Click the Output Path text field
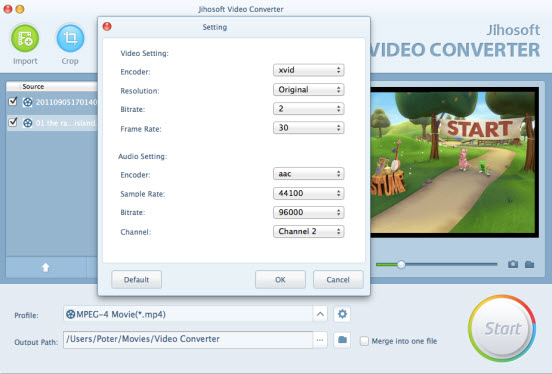Screen dimensions: 552x374 point(188,340)
